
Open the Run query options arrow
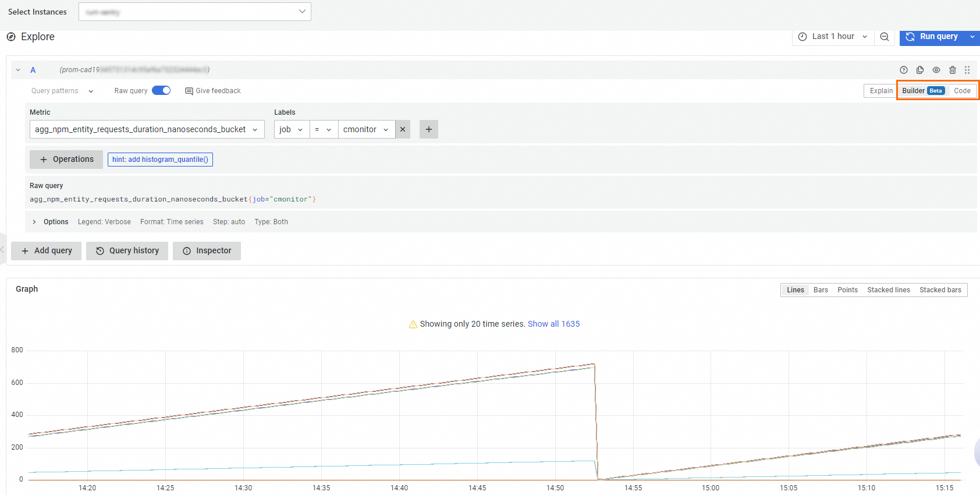[x=972, y=37]
